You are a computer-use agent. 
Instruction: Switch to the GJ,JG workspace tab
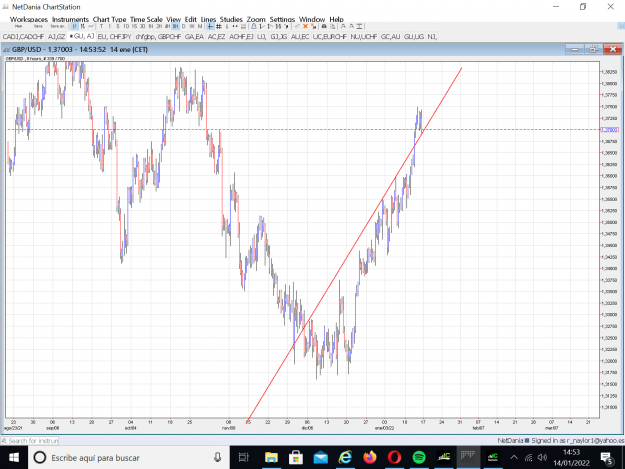(x=279, y=37)
